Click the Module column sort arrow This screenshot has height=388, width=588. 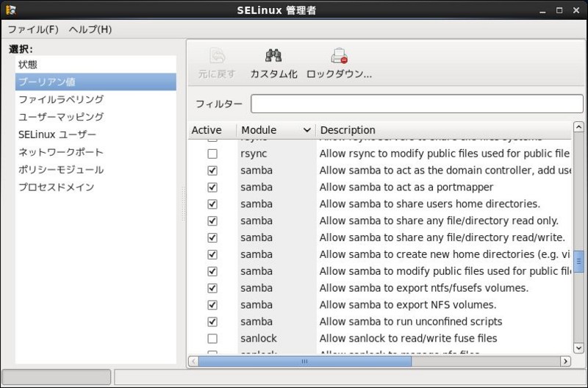(x=306, y=130)
